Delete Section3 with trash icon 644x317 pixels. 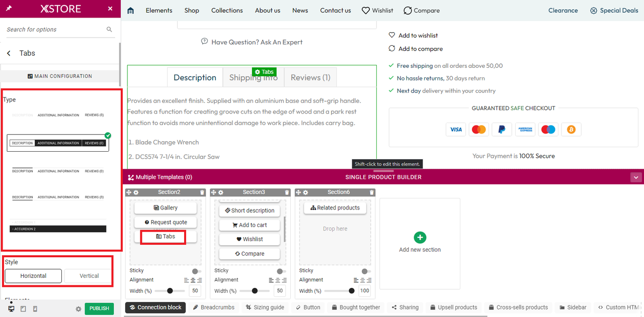(287, 192)
